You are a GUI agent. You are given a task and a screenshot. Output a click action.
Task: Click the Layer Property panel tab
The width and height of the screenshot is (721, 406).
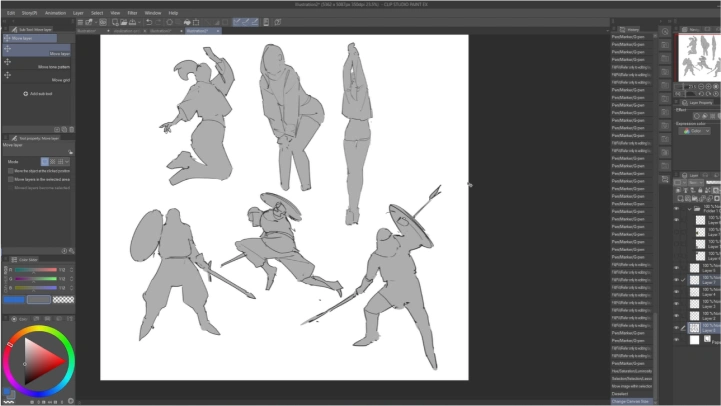(x=698, y=103)
